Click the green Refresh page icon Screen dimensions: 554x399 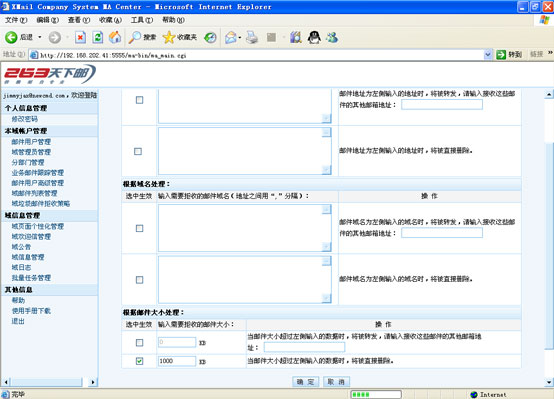pyautogui.click(x=98, y=37)
